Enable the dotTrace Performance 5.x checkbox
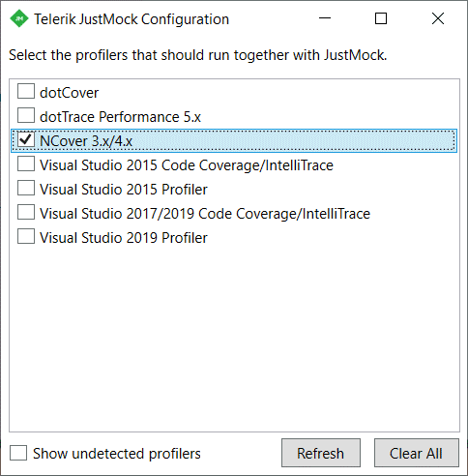Image resolution: width=468 pixels, height=476 pixels. 26,115
